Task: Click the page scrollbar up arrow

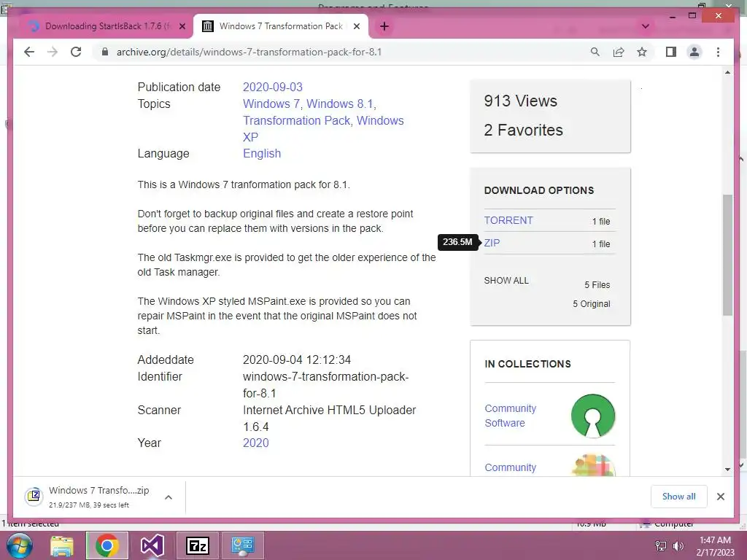Action: coord(727,72)
